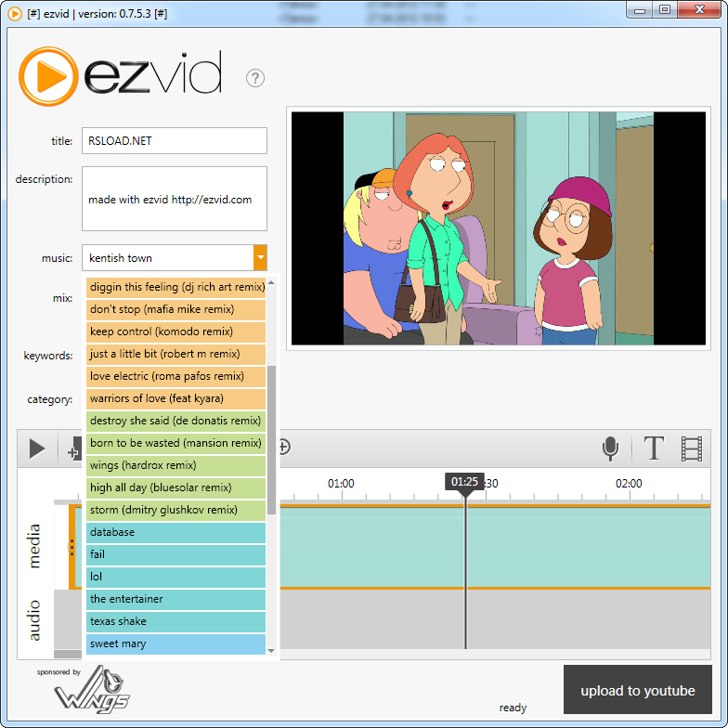This screenshot has width=728, height=728.
Task: Close the ezvid window
Action: pos(700,10)
